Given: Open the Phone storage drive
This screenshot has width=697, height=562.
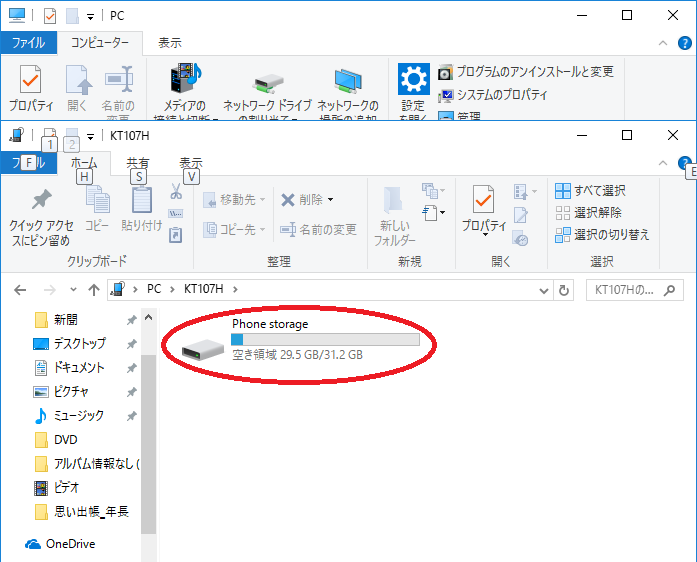Looking at the screenshot, I should coord(204,348).
